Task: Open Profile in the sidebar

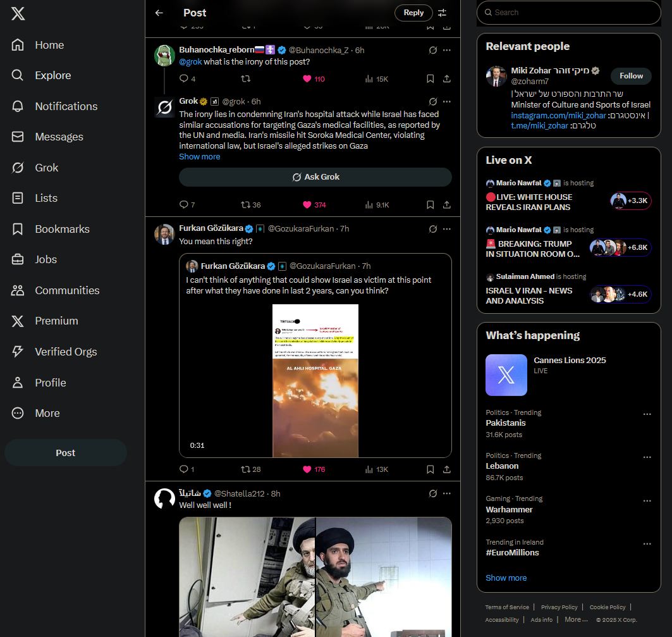Action: point(39,383)
